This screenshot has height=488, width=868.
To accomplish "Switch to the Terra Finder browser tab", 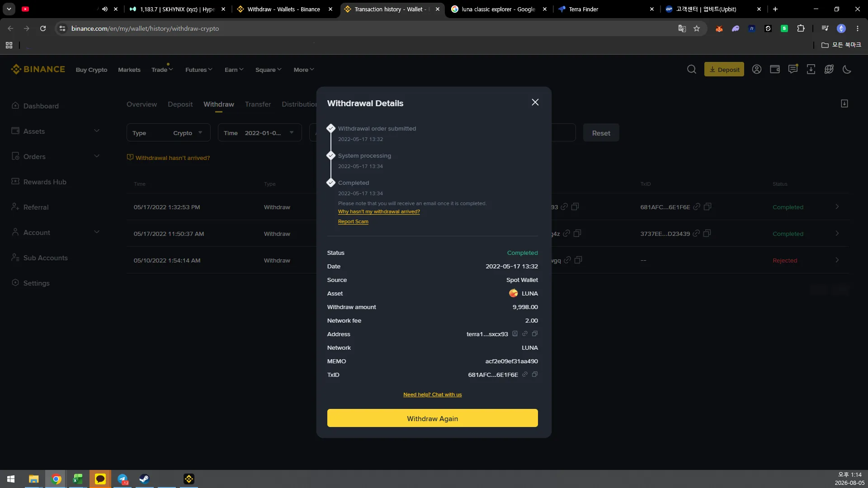I will [x=606, y=9].
